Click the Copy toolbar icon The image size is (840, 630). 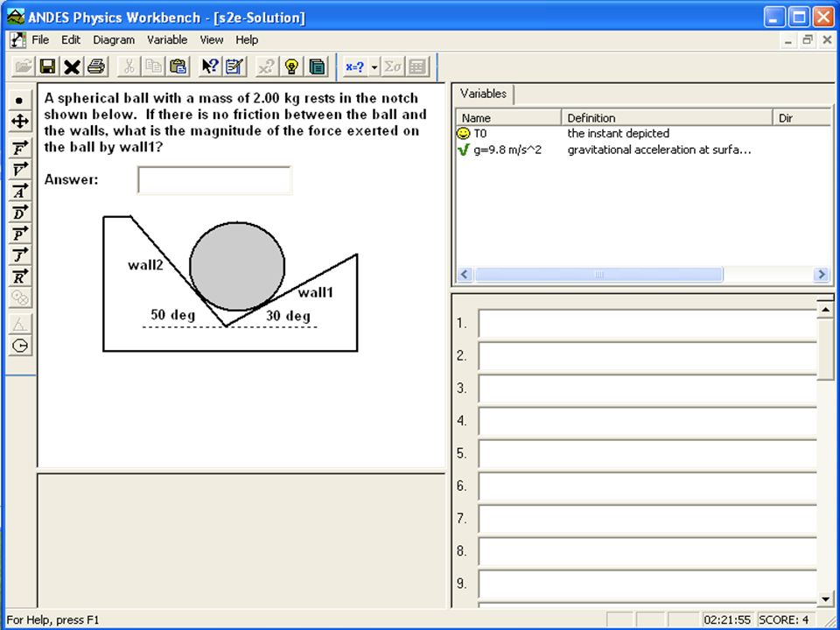click(153, 66)
